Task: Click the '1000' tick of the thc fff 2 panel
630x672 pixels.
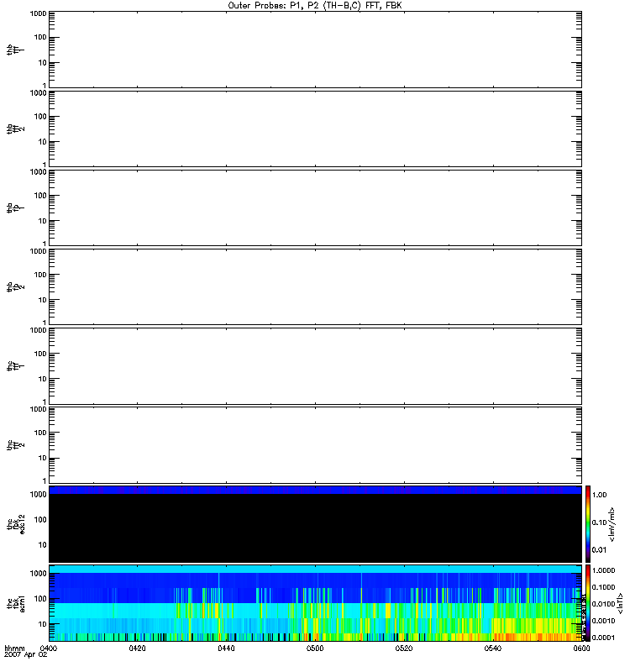Action: (x=38, y=409)
